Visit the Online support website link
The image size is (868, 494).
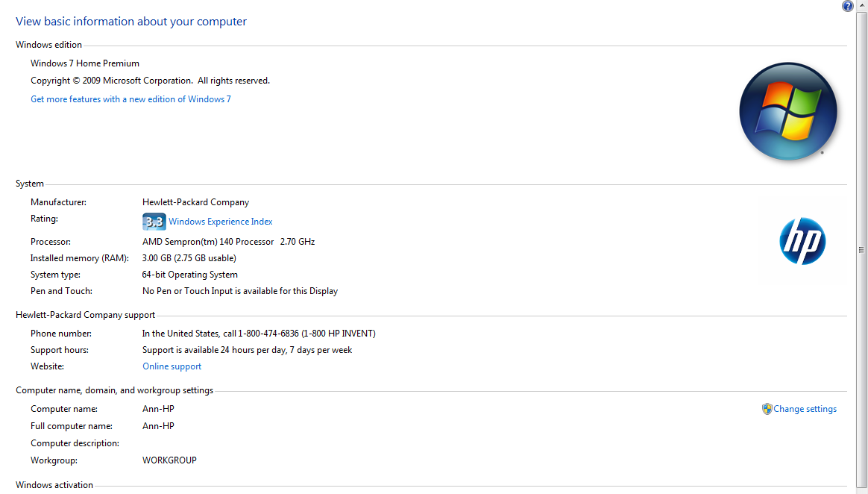click(172, 366)
